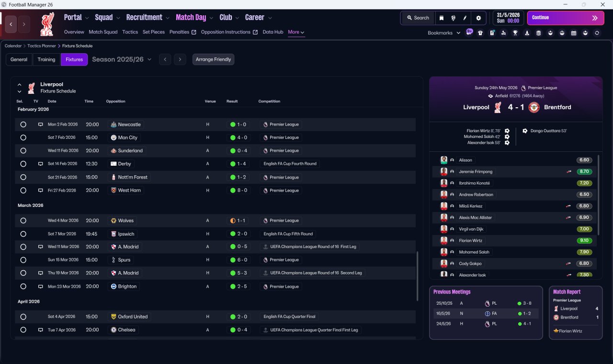Open the messages 9+ notification icon
The height and width of the screenshot is (364, 613).
[469, 32]
